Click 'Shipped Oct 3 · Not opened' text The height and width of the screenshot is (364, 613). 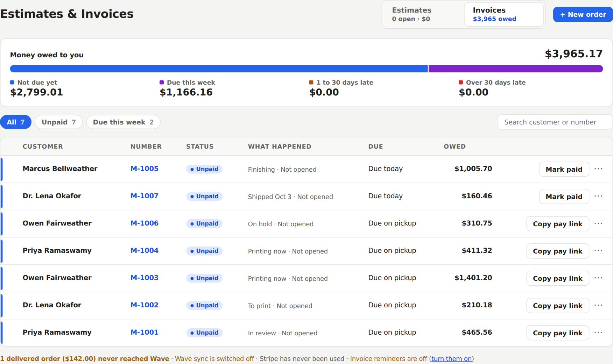[x=290, y=197]
